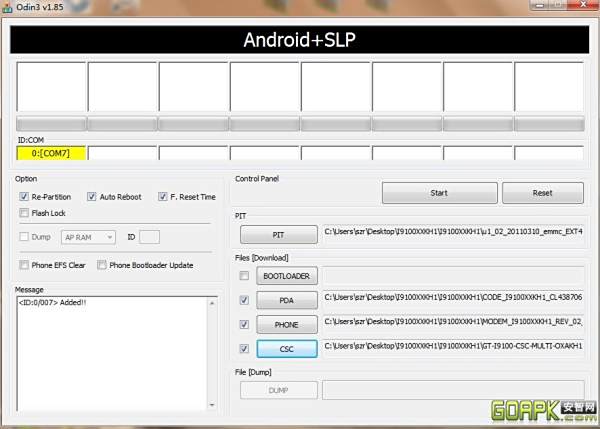Screen dimensions: 600x429
Task: Click the Start button
Action: point(440,193)
